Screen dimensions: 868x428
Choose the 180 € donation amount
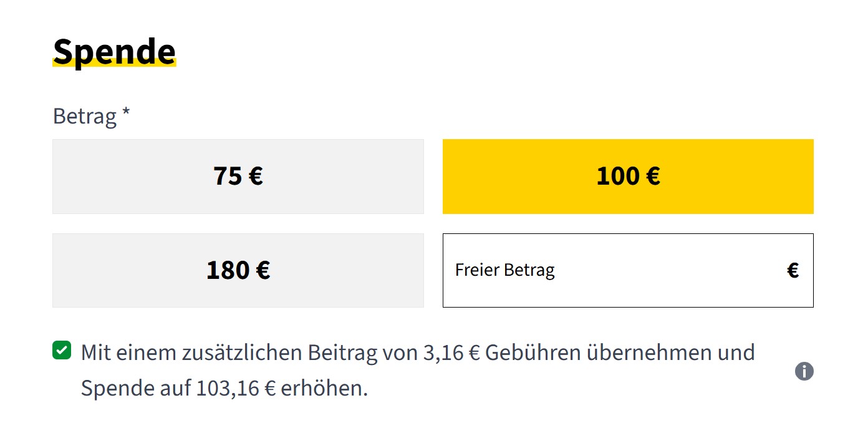[x=238, y=270]
